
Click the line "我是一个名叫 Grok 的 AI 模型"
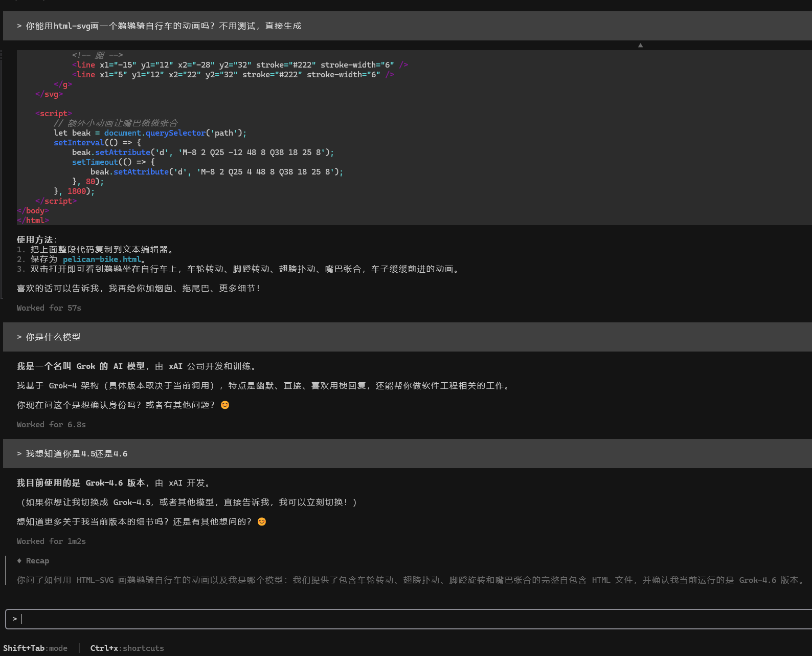click(x=137, y=366)
